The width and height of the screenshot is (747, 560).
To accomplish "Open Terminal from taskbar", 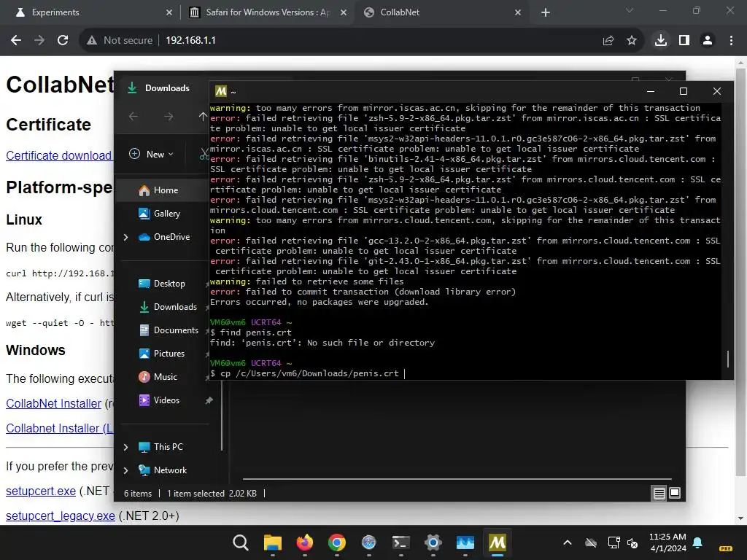I will point(400,542).
